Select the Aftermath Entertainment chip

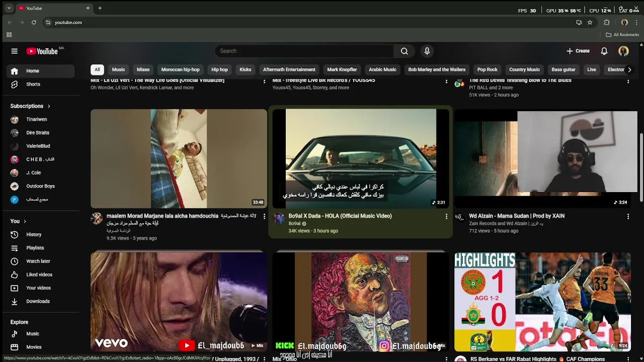pyautogui.click(x=289, y=69)
